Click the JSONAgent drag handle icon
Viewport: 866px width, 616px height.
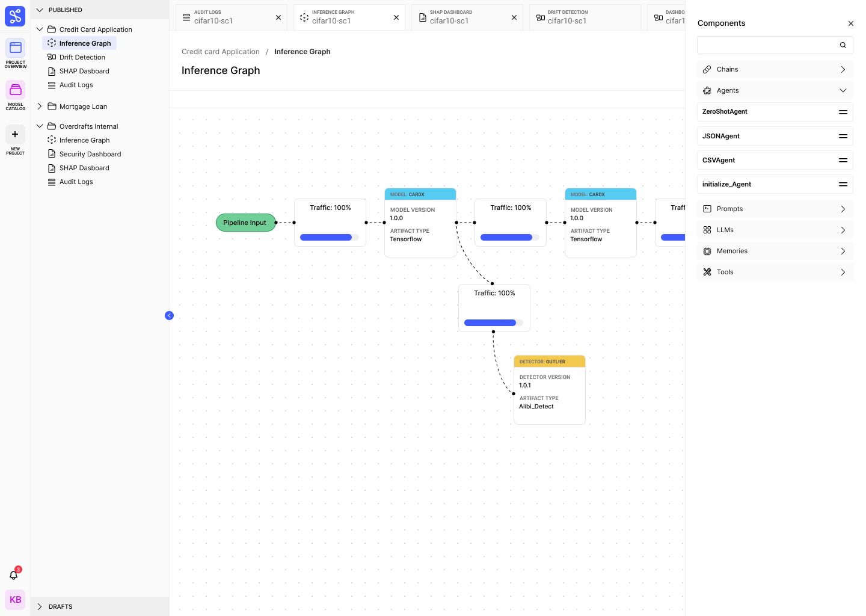[x=843, y=136]
